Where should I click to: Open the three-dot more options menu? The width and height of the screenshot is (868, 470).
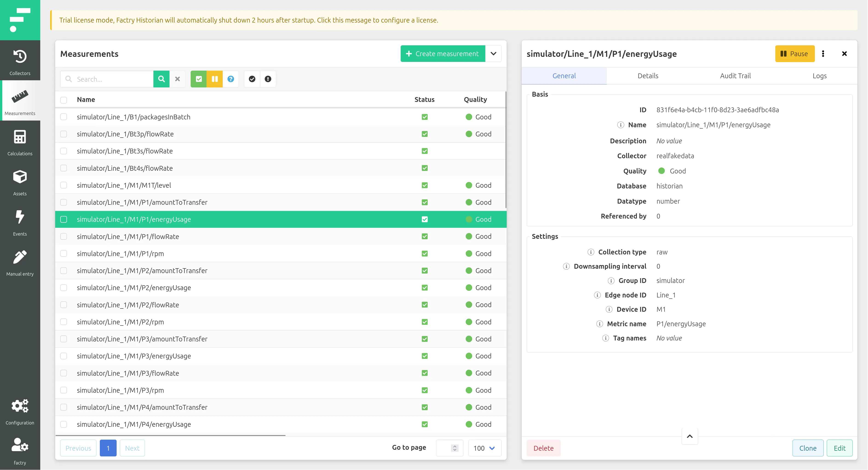823,54
